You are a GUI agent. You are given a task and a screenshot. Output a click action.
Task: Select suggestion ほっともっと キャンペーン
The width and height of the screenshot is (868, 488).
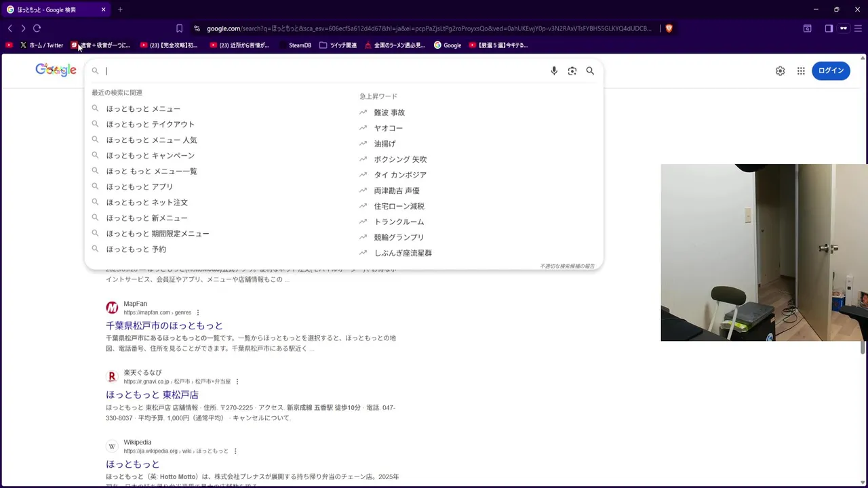point(150,155)
